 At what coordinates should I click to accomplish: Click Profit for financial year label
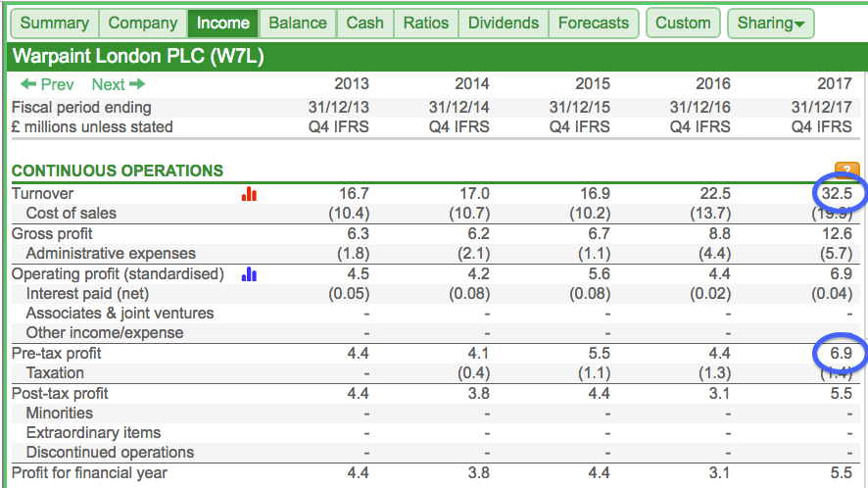[89, 472]
